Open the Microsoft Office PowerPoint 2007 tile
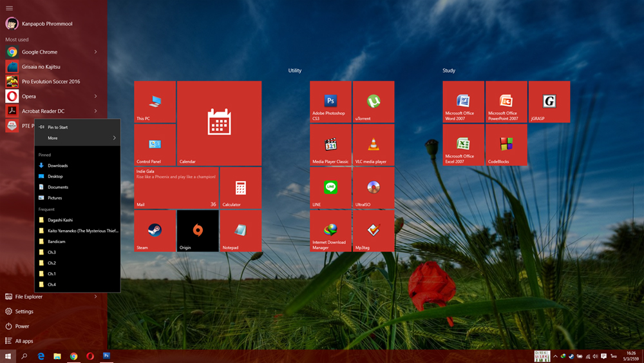Image resolution: width=644 pixels, height=363 pixels. click(506, 101)
